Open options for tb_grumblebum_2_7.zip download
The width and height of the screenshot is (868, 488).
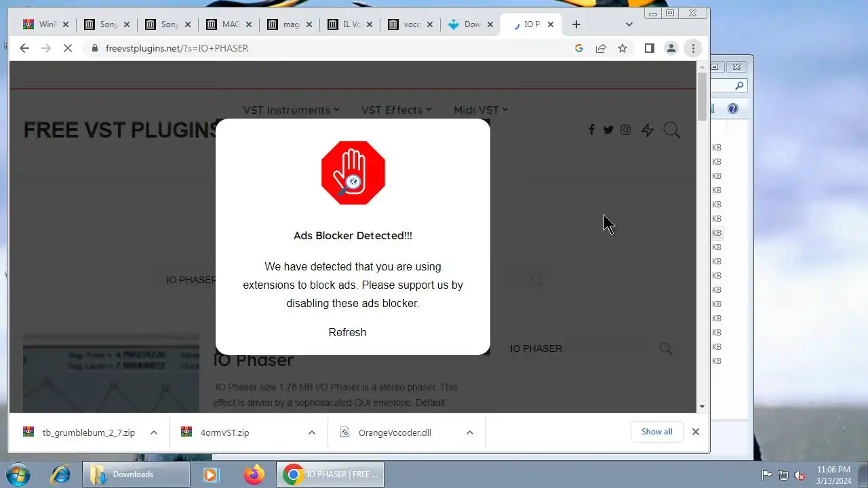click(154, 432)
